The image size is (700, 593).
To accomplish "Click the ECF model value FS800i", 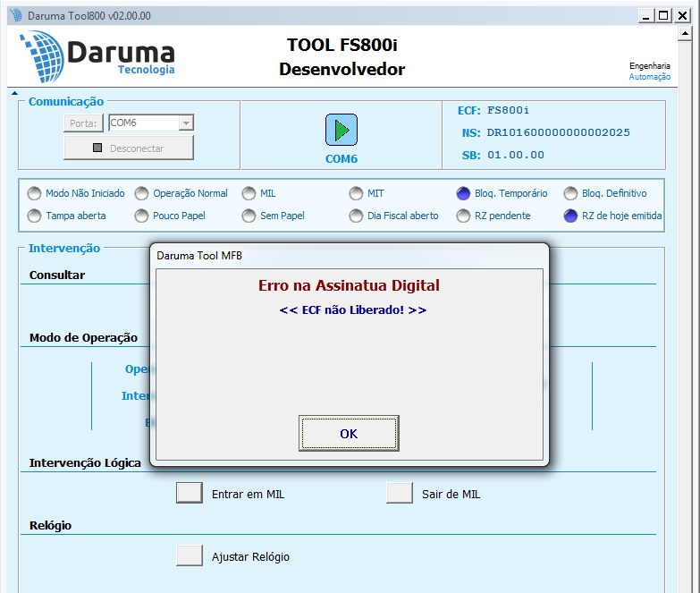I will 508,110.
